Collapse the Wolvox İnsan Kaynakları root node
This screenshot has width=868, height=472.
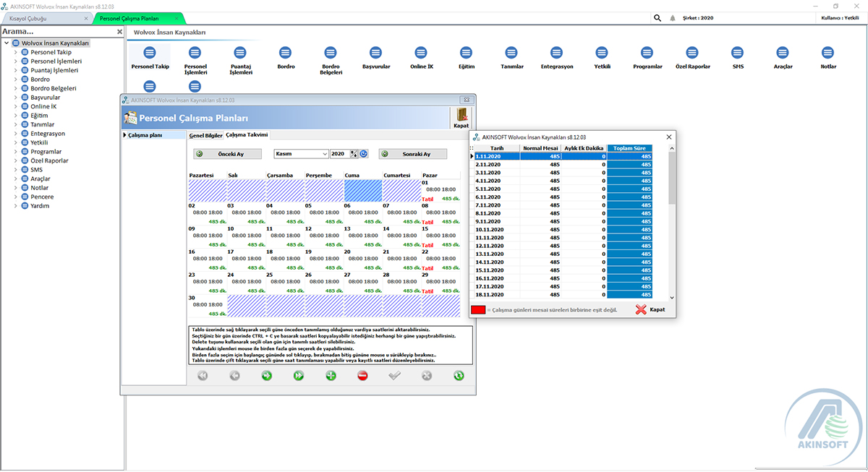[7, 43]
